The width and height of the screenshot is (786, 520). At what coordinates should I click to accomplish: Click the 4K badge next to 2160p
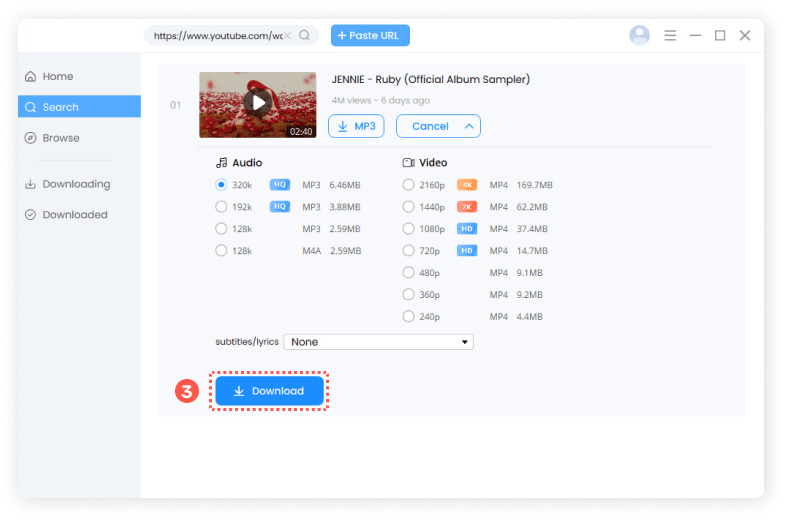pyautogui.click(x=467, y=185)
